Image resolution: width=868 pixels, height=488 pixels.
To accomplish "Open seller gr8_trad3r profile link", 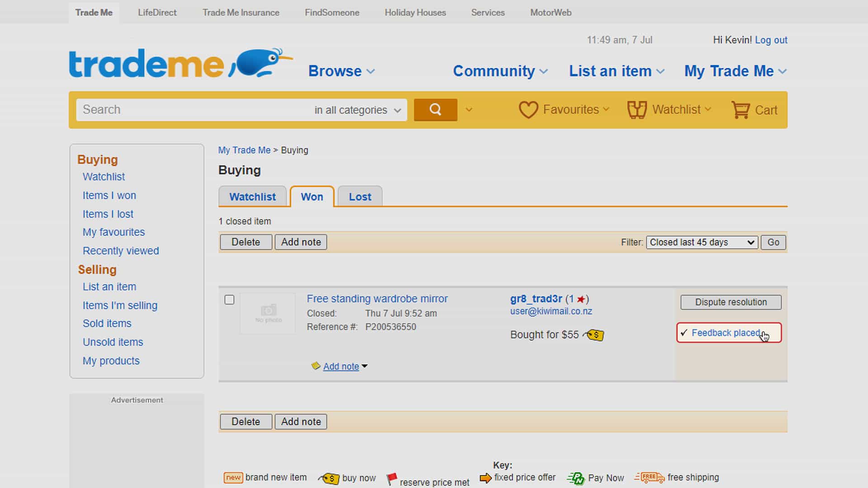I will (536, 299).
